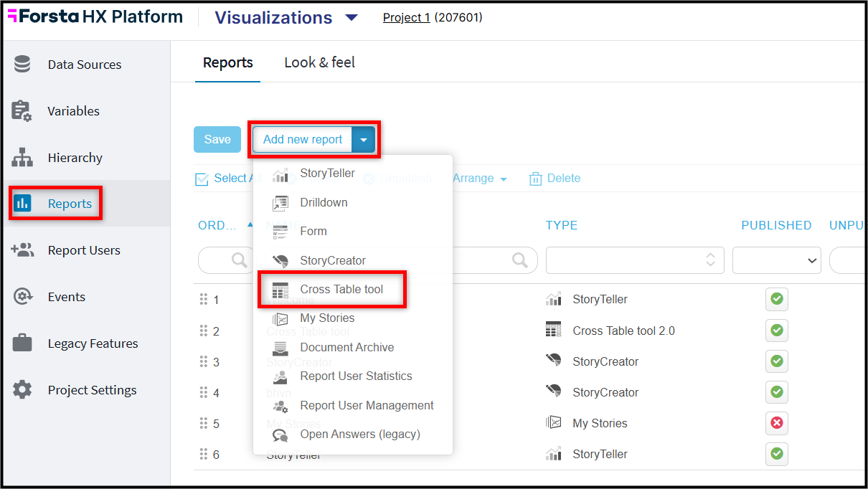Click the Delete trash icon
The image size is (868, 489).
click(535, 179)
